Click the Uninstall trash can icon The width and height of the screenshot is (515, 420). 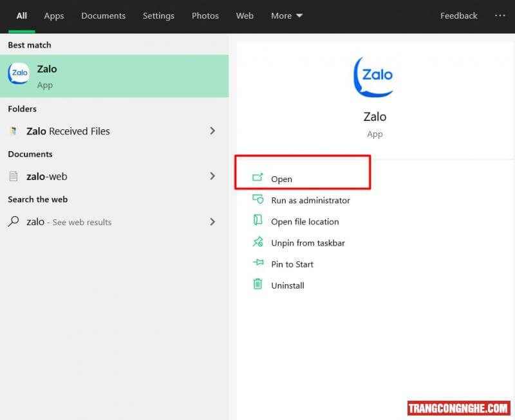tap(257, 284)
